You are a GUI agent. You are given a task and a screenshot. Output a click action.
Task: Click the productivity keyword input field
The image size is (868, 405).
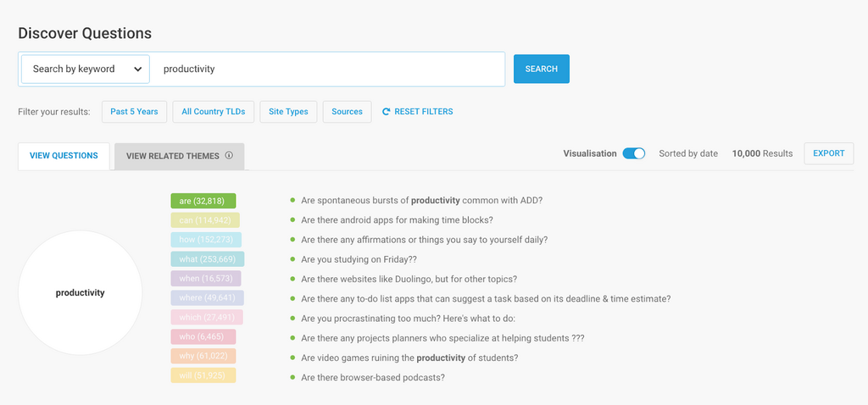click(x=331, y=69)
